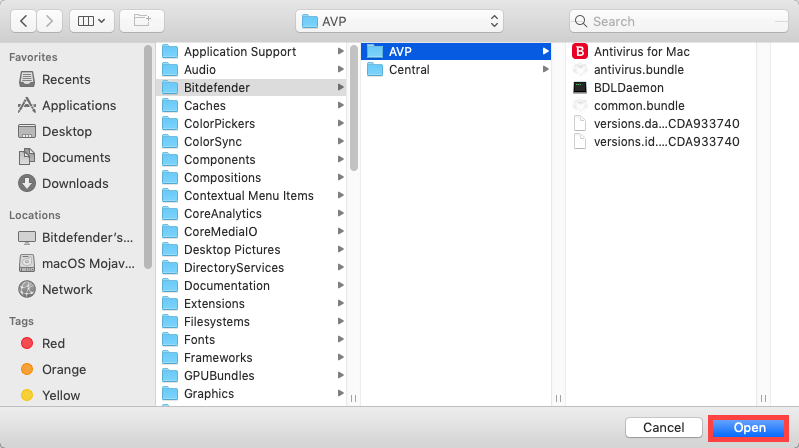Click the Cancel button
The height and width of the screenshot is (448, 799).
point(663,428)
